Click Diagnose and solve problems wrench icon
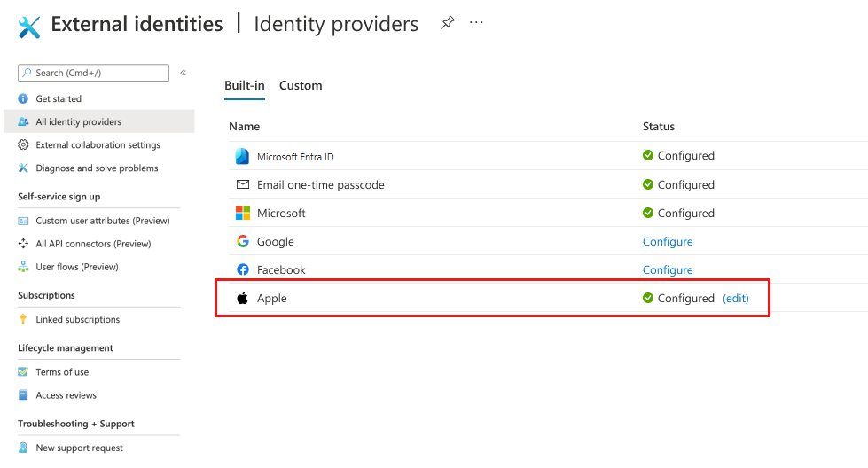868x468 pixels. point(23,168)
